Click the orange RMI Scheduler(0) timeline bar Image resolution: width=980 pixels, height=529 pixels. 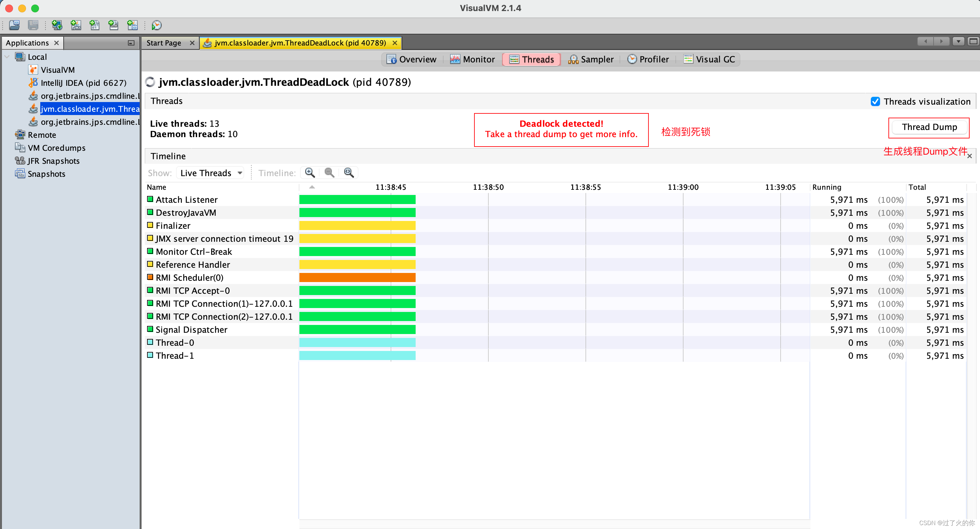point(357,278)
